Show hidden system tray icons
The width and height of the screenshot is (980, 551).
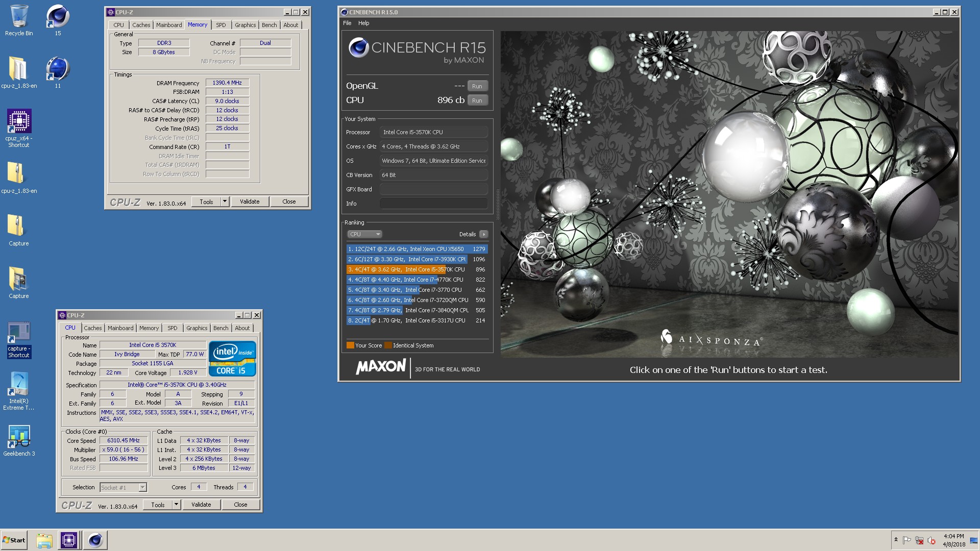[896, 540]
